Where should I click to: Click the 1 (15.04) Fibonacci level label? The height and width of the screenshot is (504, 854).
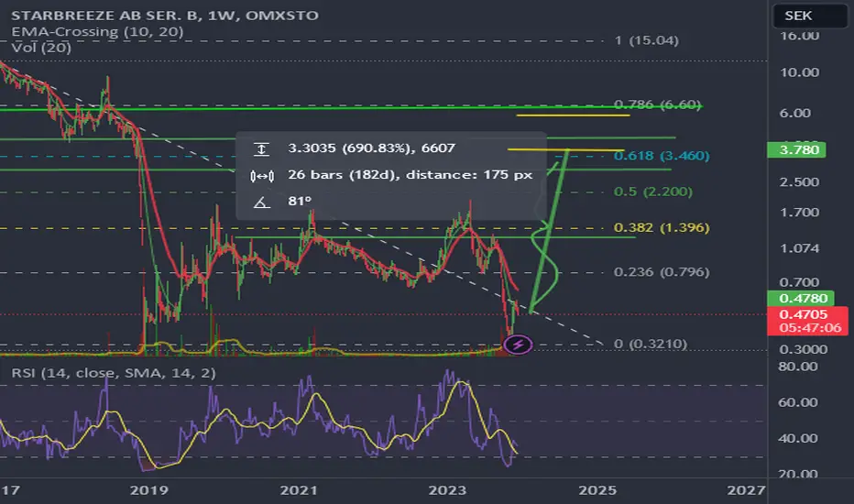point(647,40)
